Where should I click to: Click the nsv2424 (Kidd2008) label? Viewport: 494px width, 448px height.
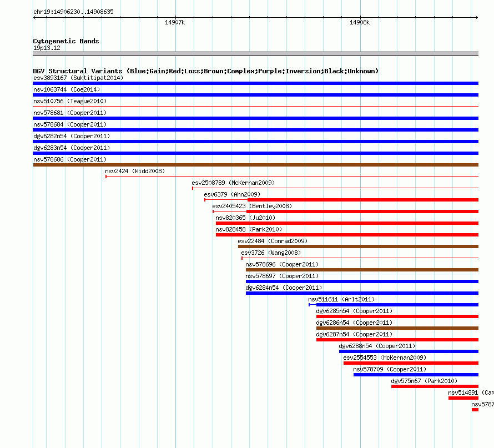(135, 171)
